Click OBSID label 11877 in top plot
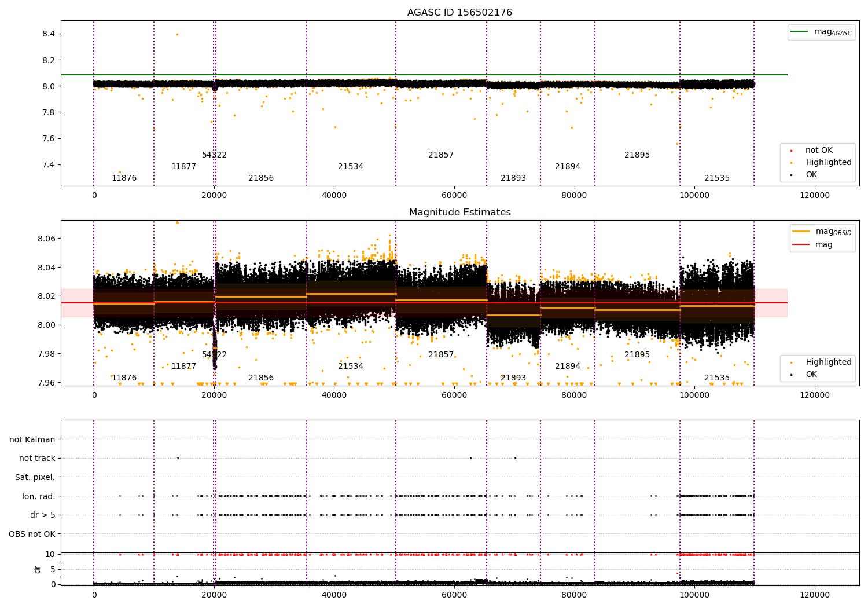This screenshot has height=608, width=868. 183,167
